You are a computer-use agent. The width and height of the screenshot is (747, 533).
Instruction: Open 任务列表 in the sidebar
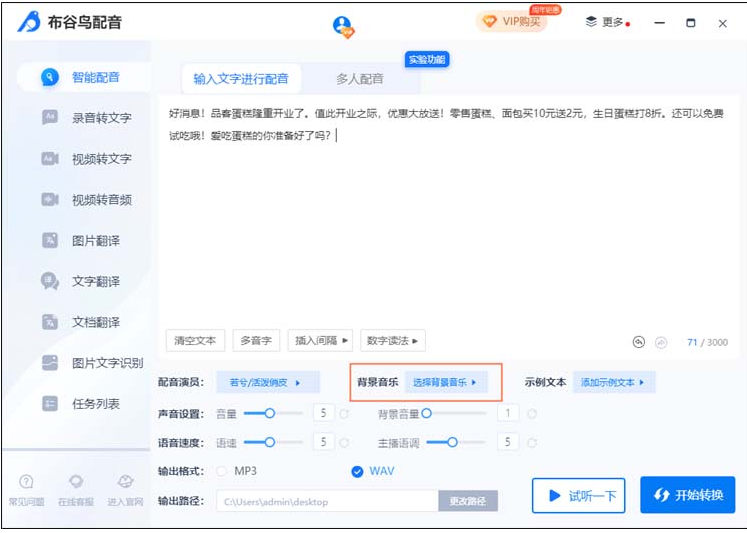(x=95, y=404)
